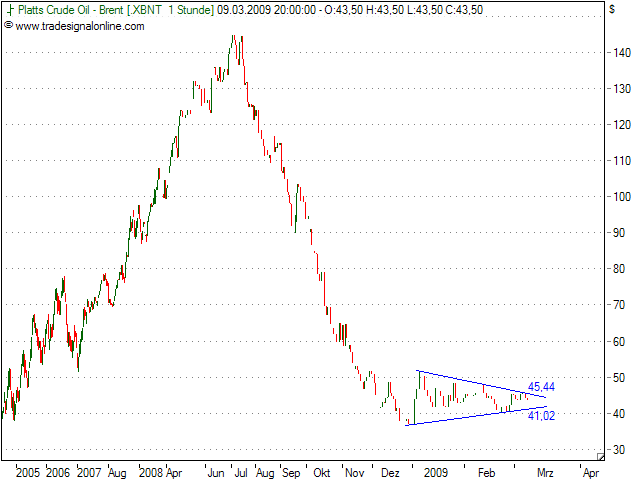Click the 2005 time axis label

(x=28, y=473)
